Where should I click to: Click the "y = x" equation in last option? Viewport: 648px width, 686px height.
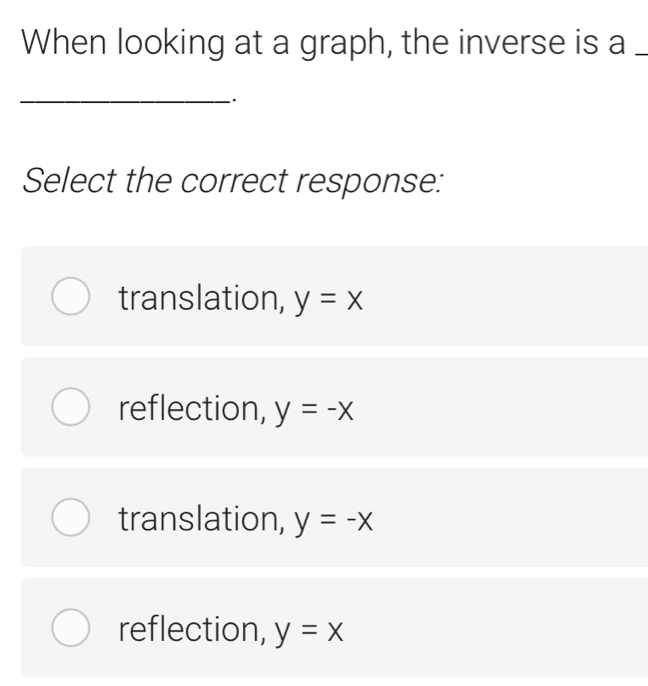click(316, 629)
